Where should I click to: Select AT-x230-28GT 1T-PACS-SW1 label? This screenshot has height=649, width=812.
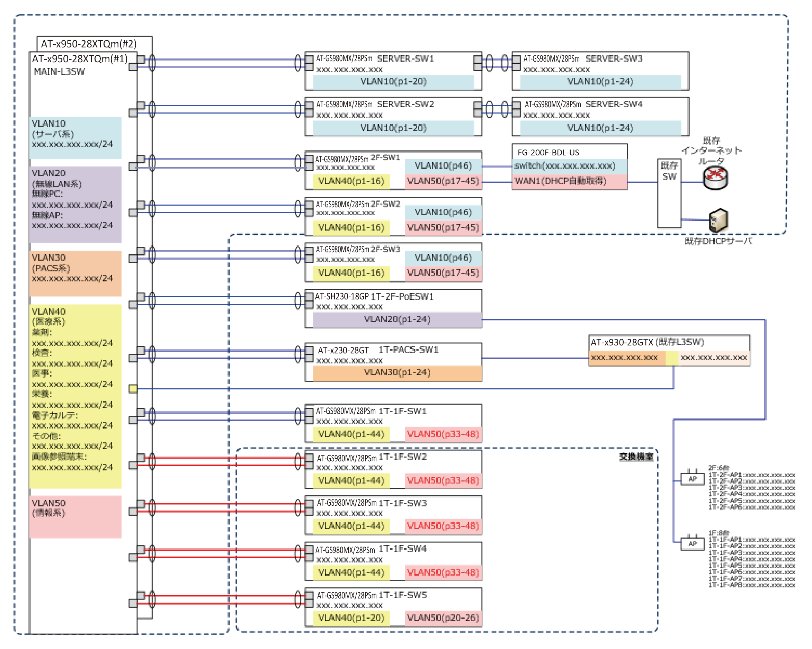click(378, 350)
